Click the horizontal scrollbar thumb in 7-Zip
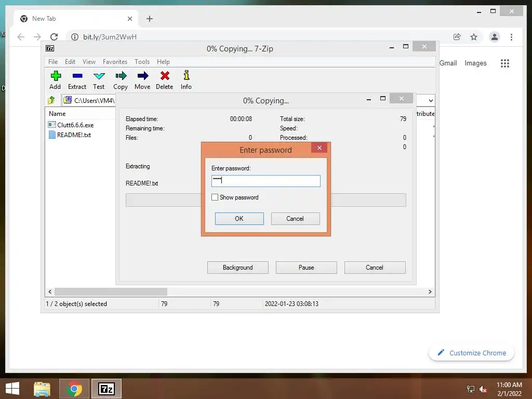This screenshot has width=532, height=399. click(x=111, y=291)
